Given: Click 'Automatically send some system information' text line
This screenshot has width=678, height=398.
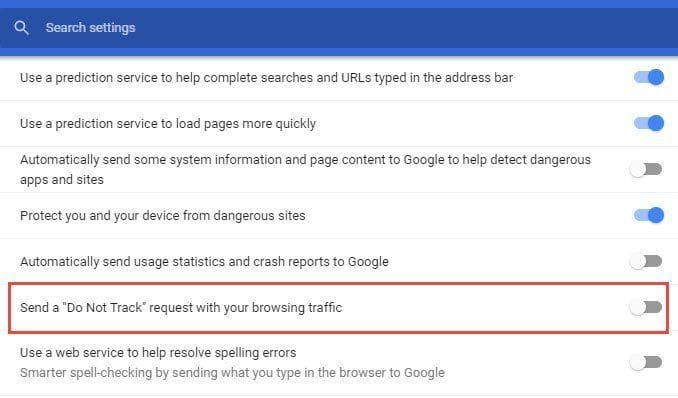Looking at the screenshot, I should (x=305, y=160).
